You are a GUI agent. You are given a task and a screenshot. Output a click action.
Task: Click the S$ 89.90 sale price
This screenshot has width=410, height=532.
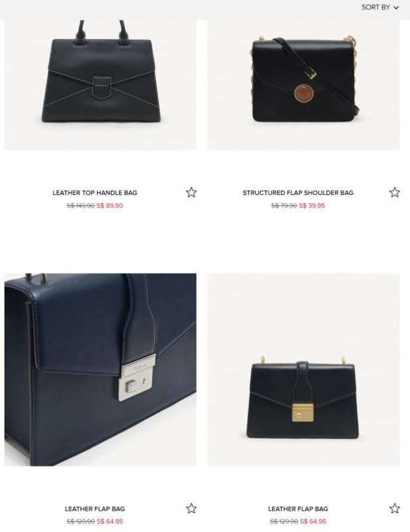click(x=110, y=205)
